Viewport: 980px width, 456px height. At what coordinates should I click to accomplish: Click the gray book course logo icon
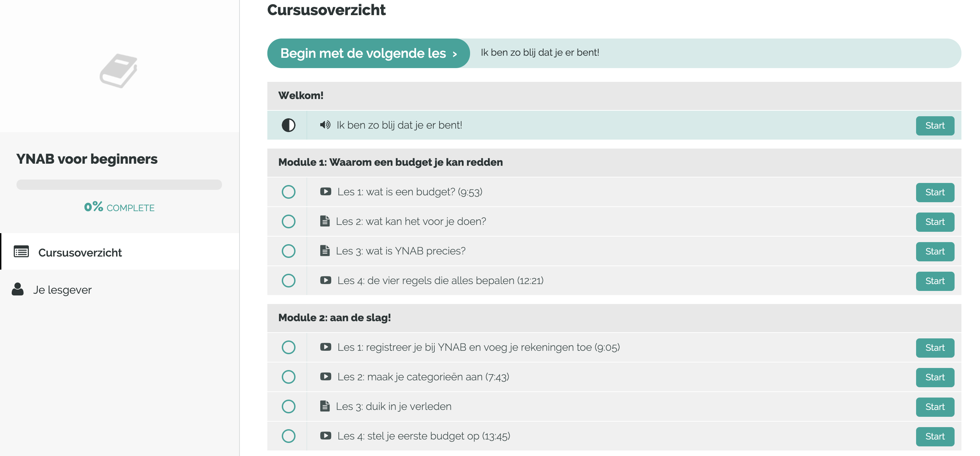tap(119, 71)
